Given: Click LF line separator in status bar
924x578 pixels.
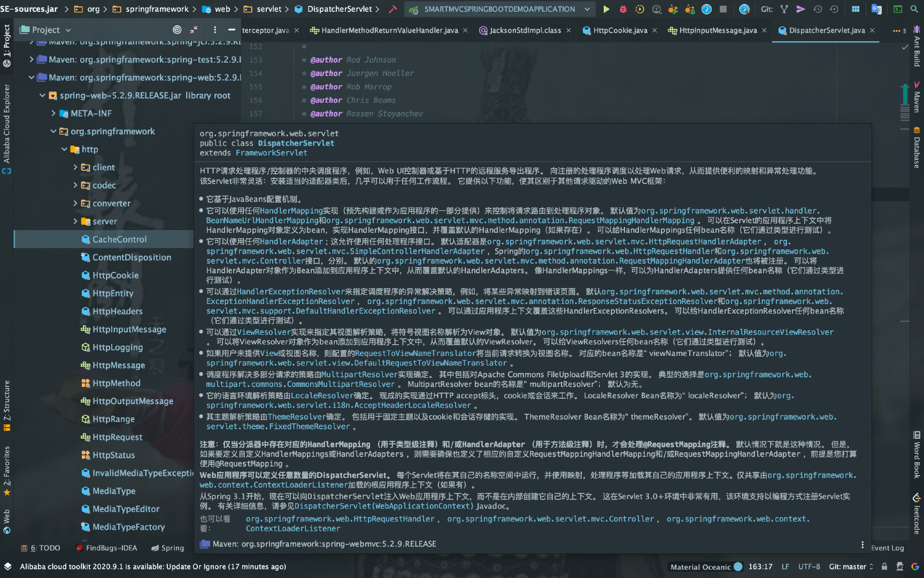Looking at the screenshot, I should (785, 567).
